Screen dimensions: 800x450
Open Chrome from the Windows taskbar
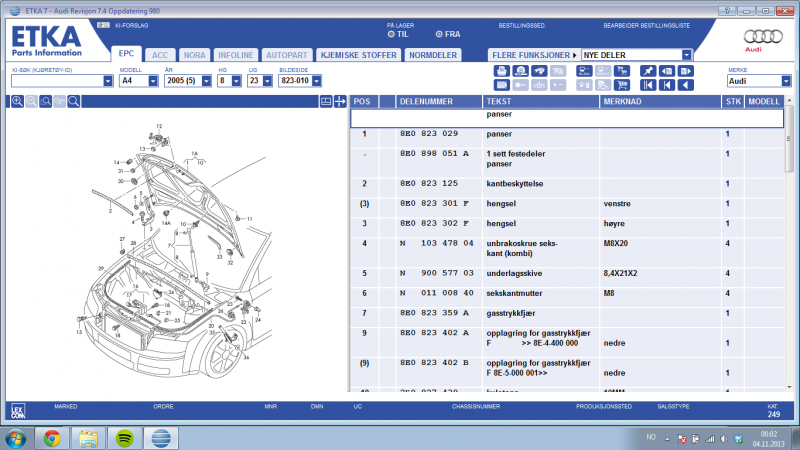pos(51,437)
